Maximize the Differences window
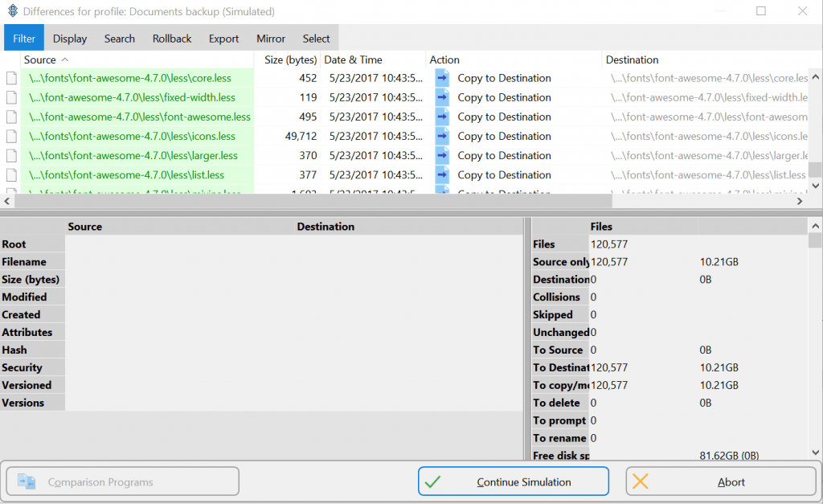The image size is (823, 504). point(761,11)
